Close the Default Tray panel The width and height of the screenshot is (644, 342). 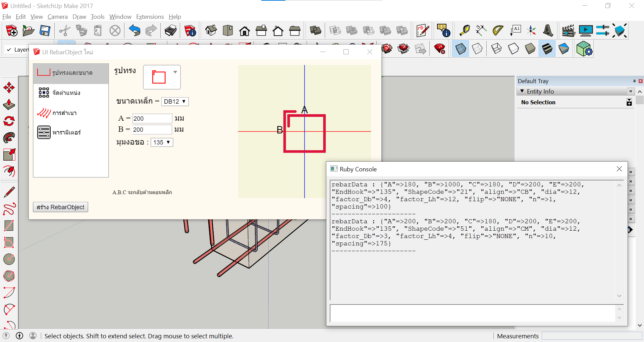tap(641, 81)
